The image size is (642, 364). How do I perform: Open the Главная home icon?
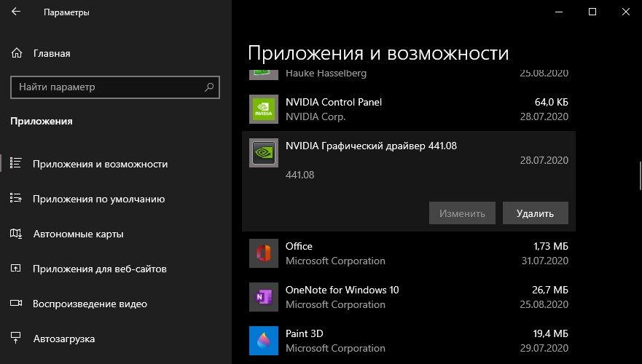pos(16,53)
